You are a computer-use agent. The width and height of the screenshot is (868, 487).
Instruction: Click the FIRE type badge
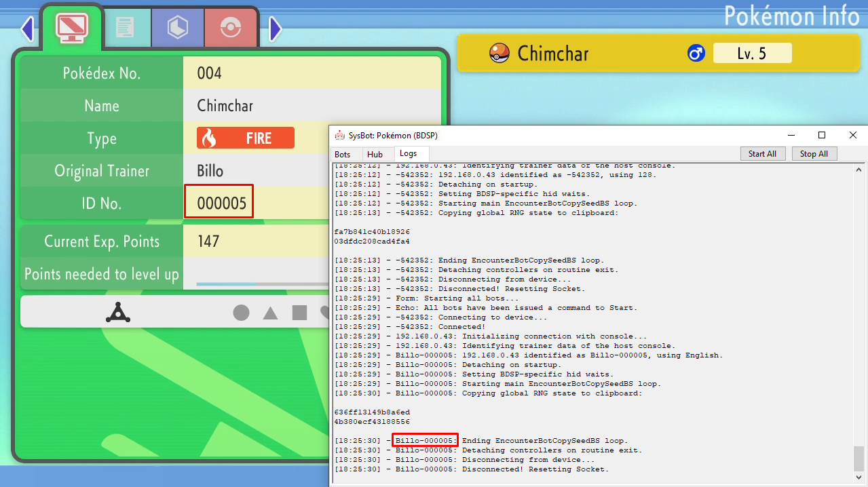click(x=246, y=138)
